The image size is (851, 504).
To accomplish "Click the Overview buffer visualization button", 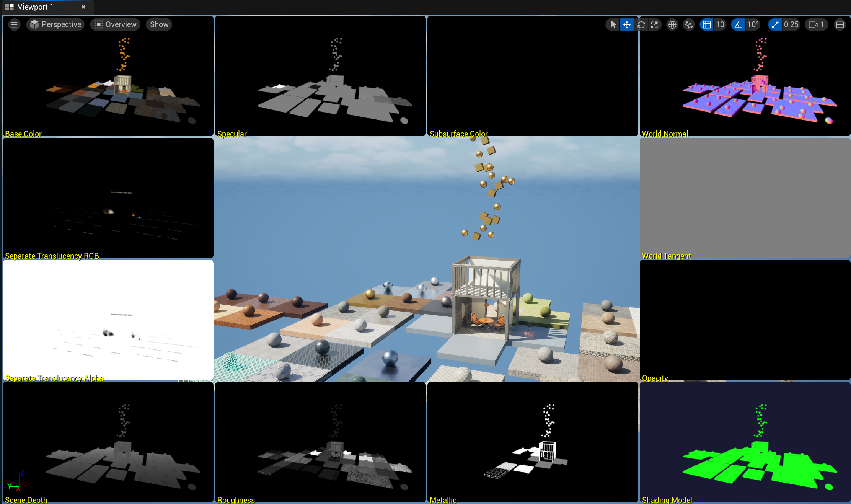I will [116, 25].
